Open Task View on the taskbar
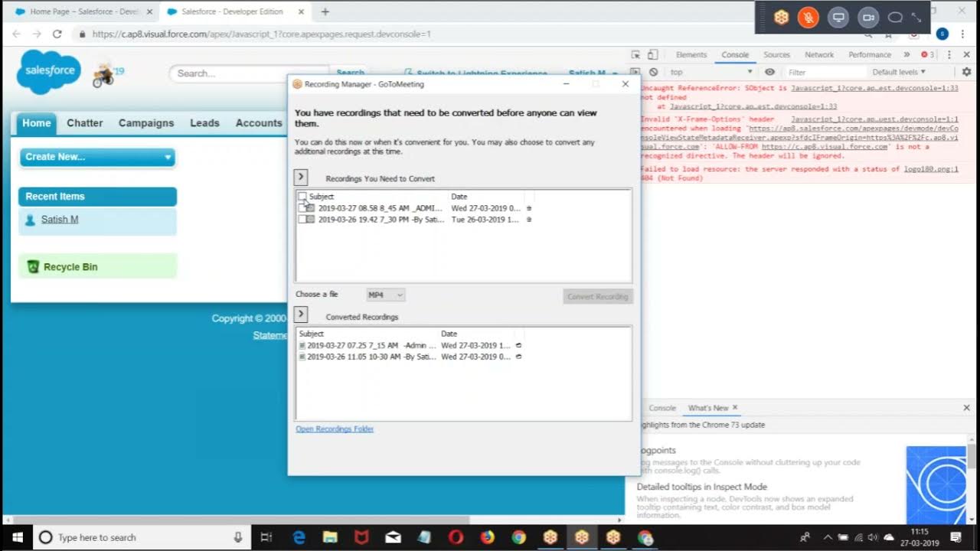Screen dimensions: 980x551 pyautogui.click(x=266, y=537)
